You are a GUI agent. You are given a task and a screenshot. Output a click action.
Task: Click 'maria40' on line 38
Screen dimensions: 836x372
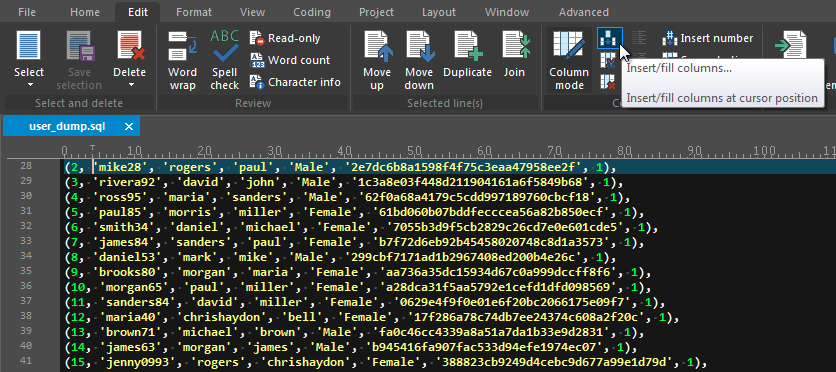click(132, 318)
